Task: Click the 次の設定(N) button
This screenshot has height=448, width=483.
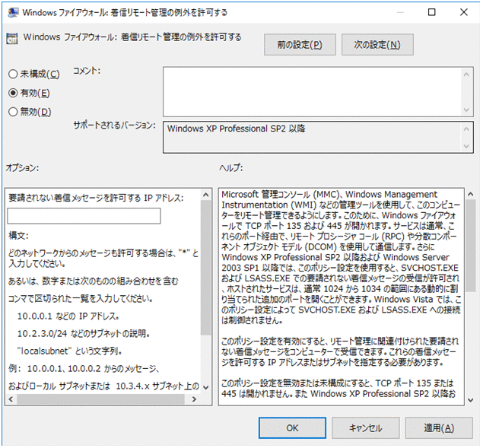Action: tap(377, 45)
